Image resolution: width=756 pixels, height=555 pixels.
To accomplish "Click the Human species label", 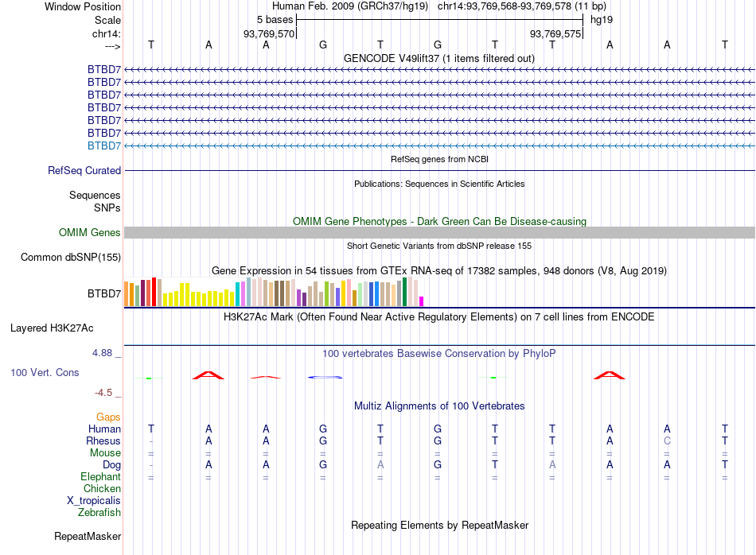I will pyautogui.click(x=104, y=429).
